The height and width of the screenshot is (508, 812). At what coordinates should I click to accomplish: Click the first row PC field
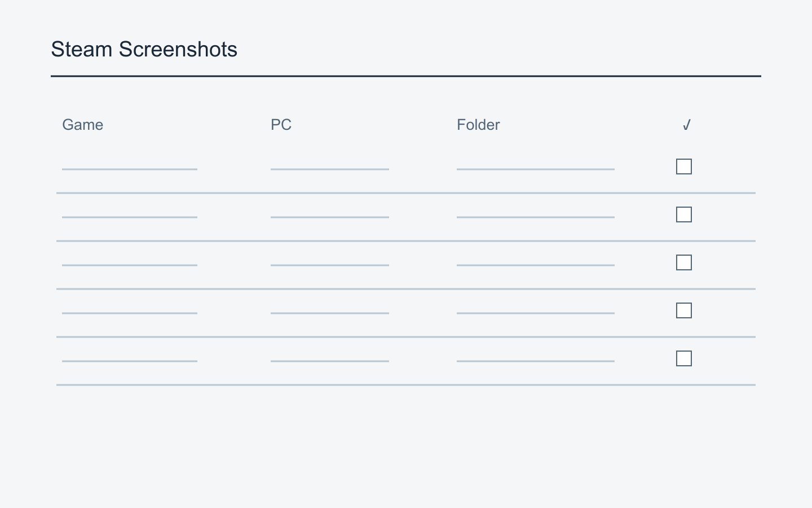click(x=330, y=161)
